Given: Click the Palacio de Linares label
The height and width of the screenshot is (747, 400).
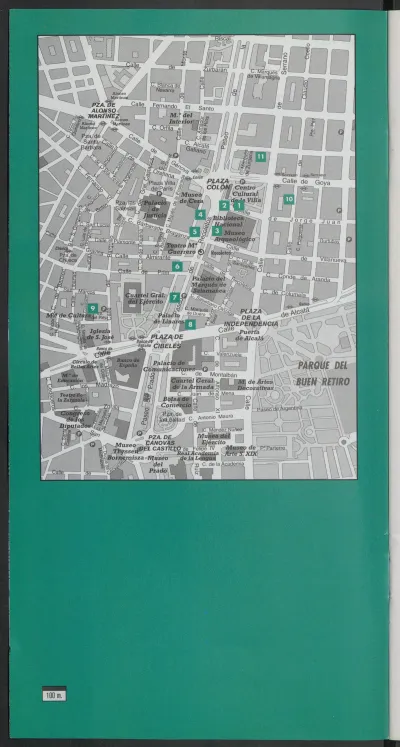Looking at the screenshot, I should [170, 318].
